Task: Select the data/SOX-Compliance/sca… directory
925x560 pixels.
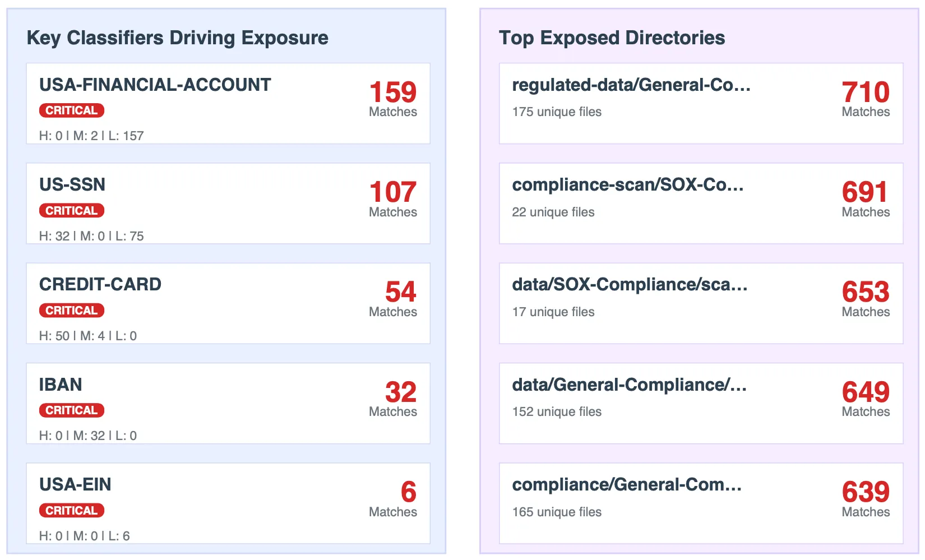Action: 629,285
